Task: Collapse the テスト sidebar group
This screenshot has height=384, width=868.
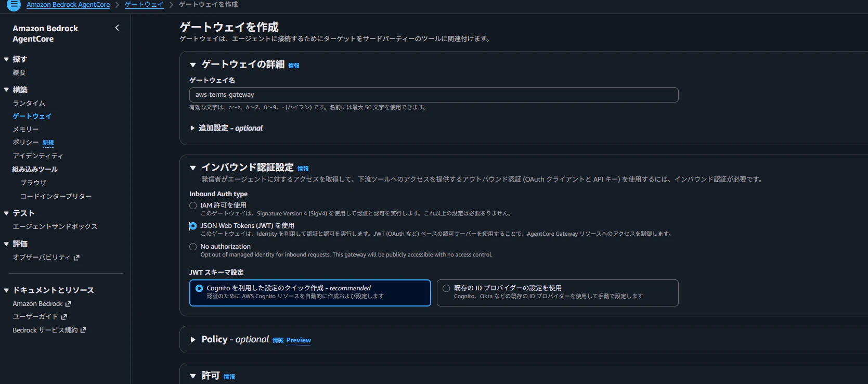Action: click(x=6, y=213)
